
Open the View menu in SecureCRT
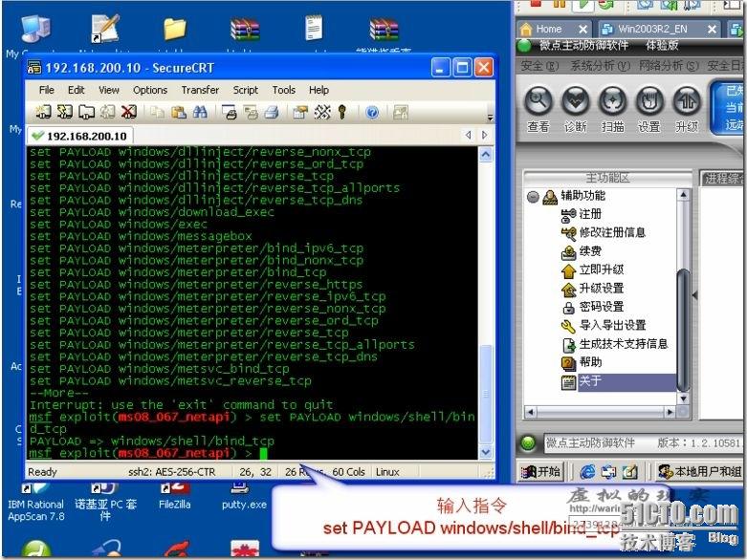(109, 90)
